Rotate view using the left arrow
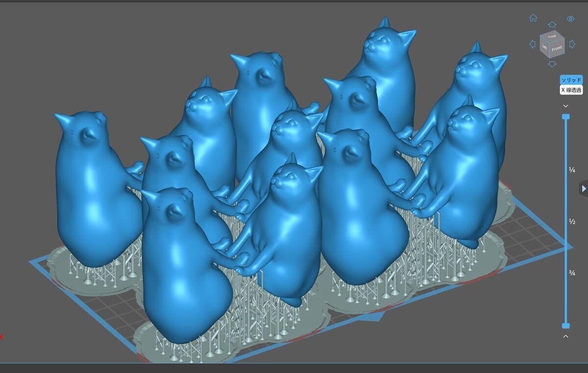 [533, 44]
